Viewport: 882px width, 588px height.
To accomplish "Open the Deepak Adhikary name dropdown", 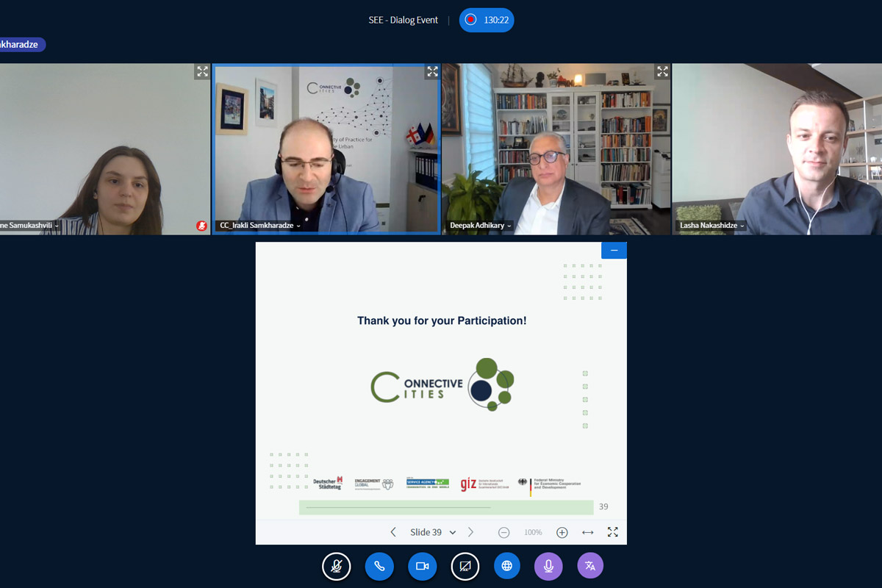I will pos(481,226).
